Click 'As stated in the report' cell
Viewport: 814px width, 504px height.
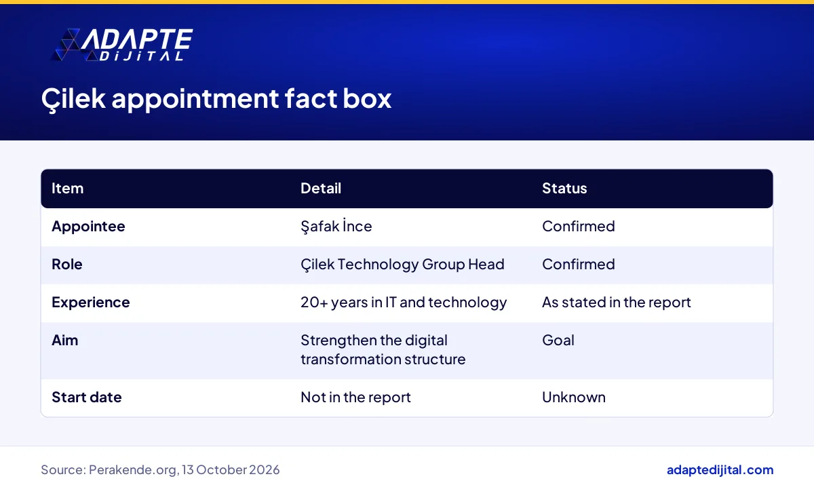tap(617, 303)
